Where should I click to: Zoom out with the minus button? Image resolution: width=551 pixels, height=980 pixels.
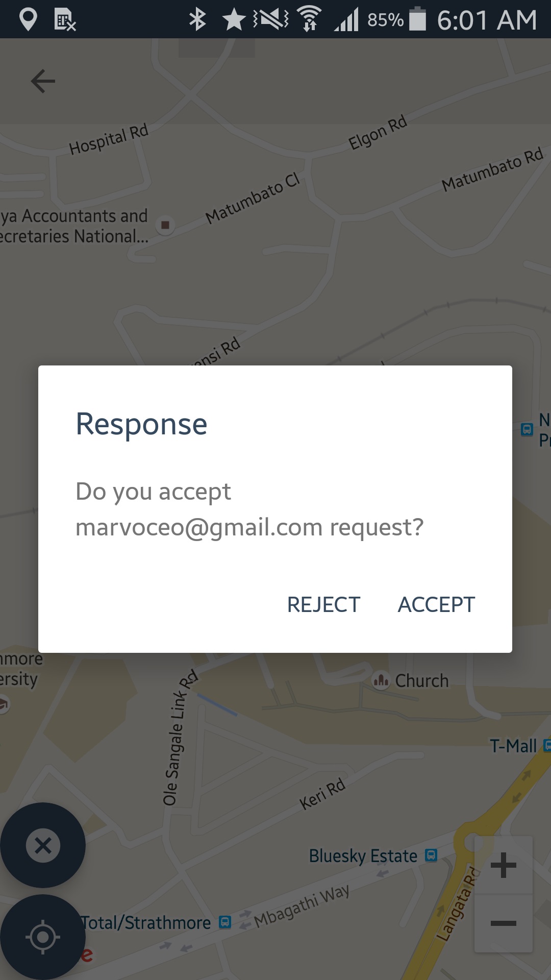coord(504,923)
